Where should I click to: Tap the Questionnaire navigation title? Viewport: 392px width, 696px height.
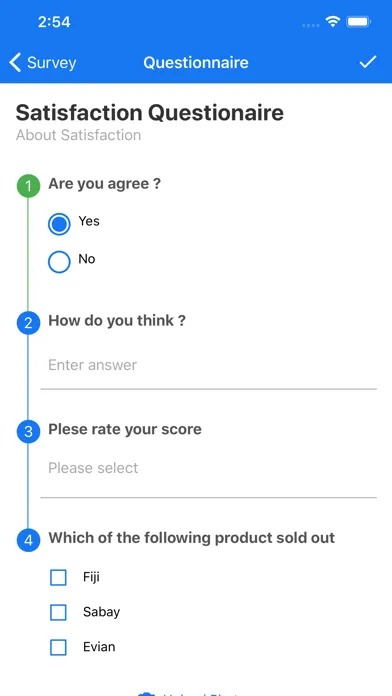click(x=196, y=63)
